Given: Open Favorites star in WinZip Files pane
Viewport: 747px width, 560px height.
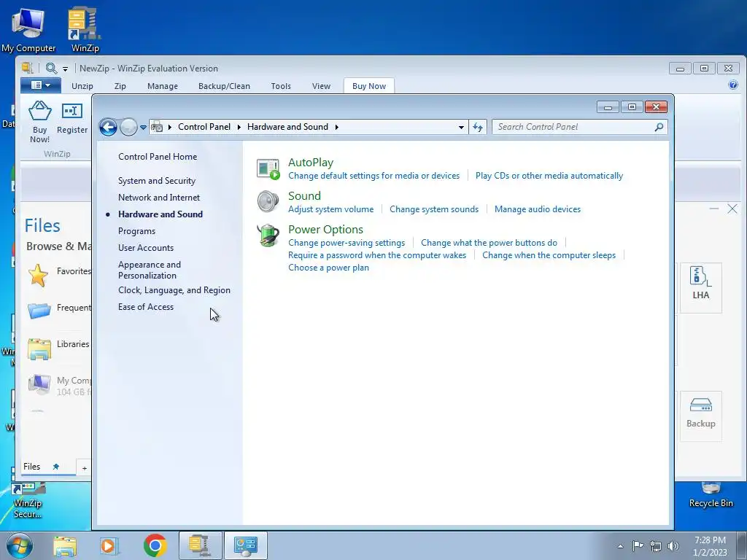Looking at the screenshot, I should click(38, 275).
